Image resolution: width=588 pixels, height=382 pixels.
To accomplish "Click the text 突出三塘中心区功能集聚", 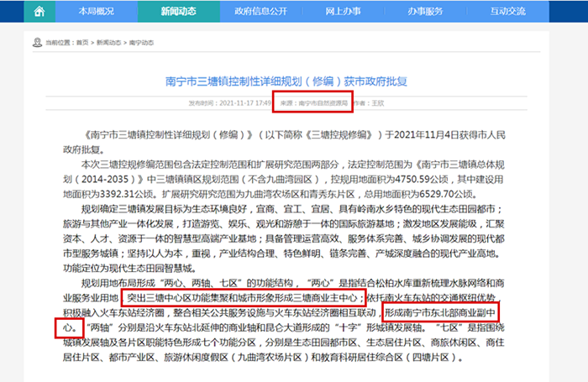I will 178,298.
